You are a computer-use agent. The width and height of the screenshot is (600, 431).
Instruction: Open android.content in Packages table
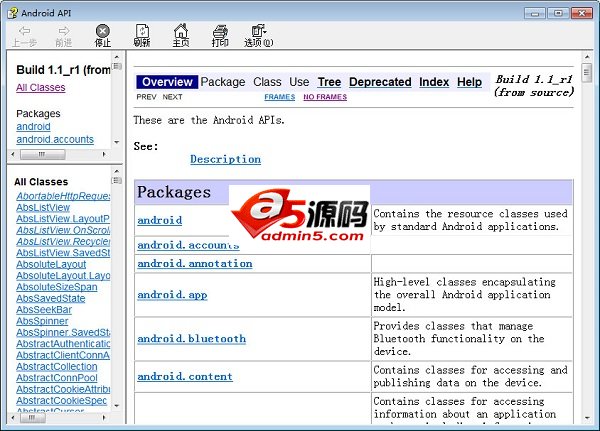tap(185, 377)
